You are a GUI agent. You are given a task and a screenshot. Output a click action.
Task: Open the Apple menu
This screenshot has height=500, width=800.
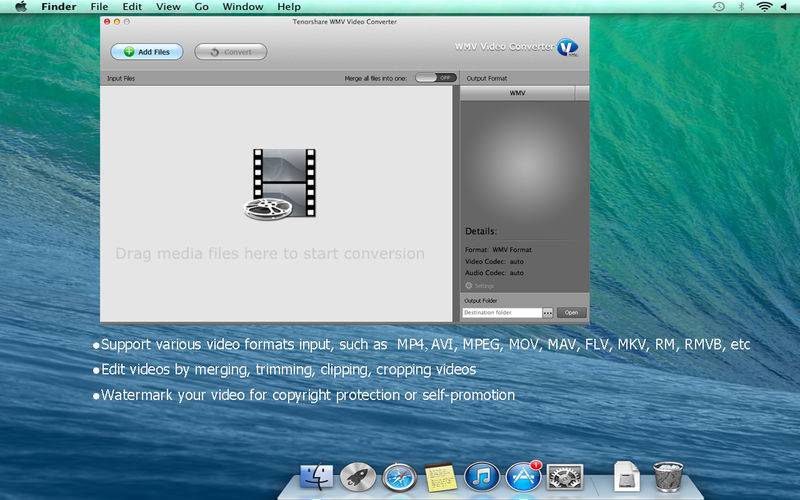coord(20,7)
